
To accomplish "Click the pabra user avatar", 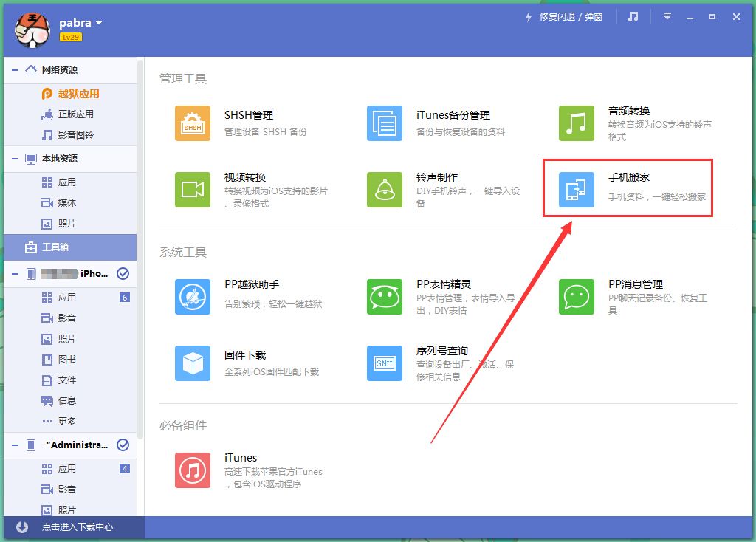I will [32, 30].
